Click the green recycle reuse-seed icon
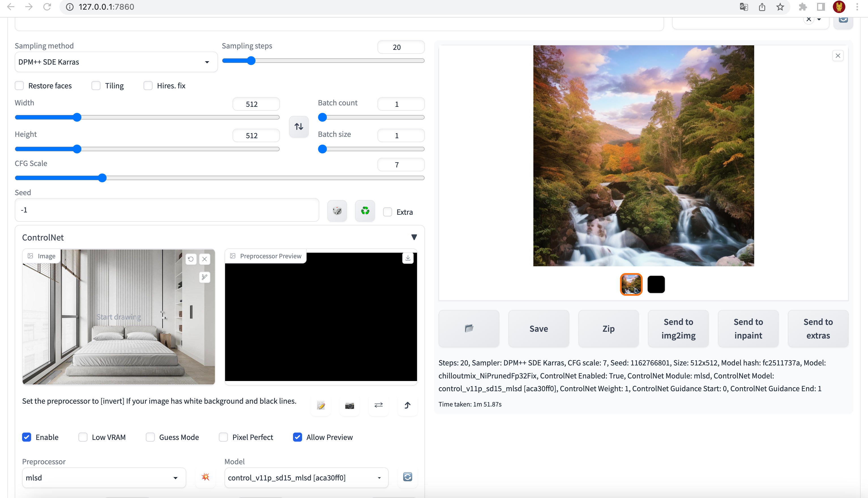 point(365,211)
